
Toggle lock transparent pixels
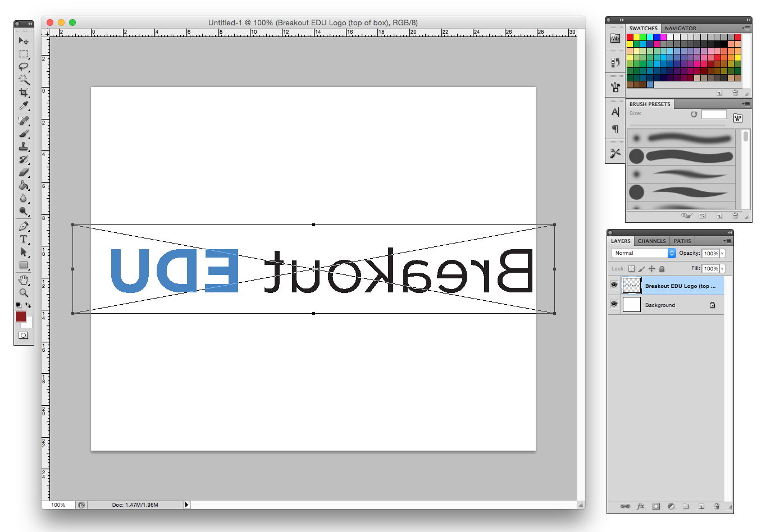[x=631, y=269]
